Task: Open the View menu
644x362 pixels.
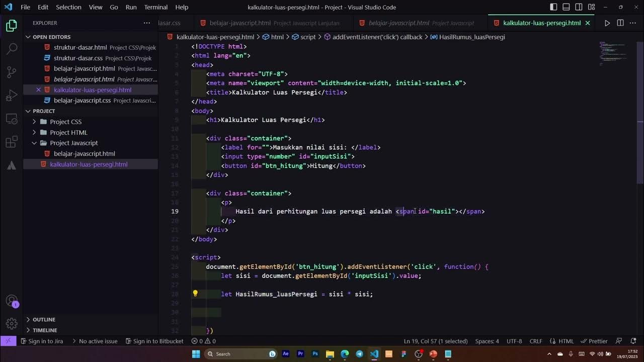Action: [96, 7]
